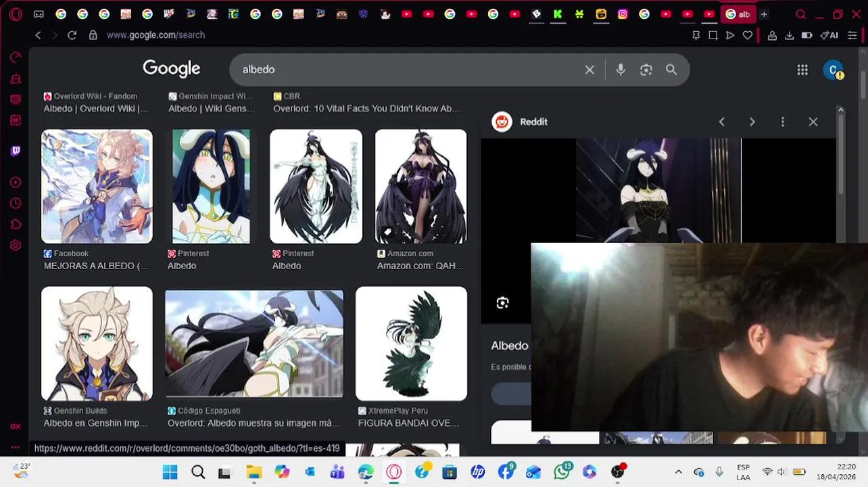Open Windows Start button
The height and width of the screenshot is (487, 868).
click(170, 472)
